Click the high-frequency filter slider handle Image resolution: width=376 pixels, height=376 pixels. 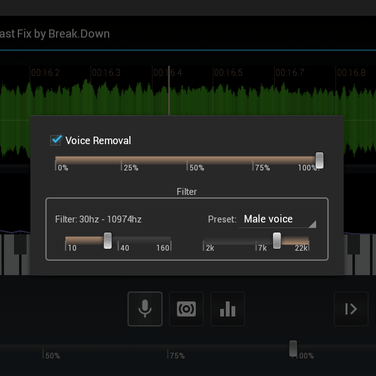[277, 241]
